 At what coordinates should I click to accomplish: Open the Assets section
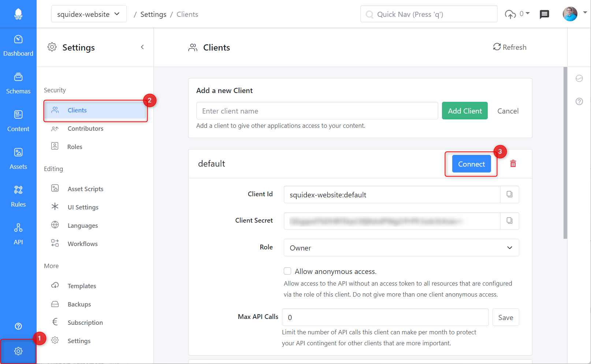pos(18,159)
